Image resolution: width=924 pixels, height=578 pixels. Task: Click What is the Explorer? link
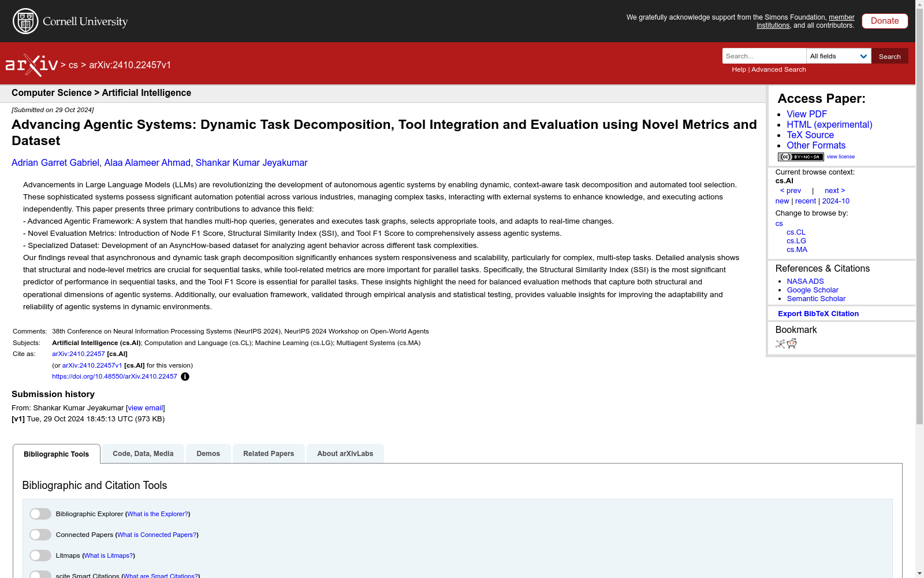(158, 514)
